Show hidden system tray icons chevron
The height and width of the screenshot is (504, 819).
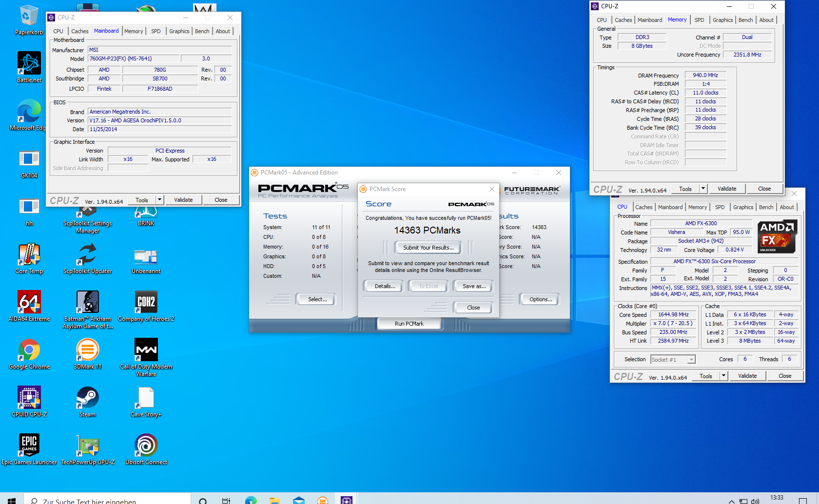[x=731, y=501]
